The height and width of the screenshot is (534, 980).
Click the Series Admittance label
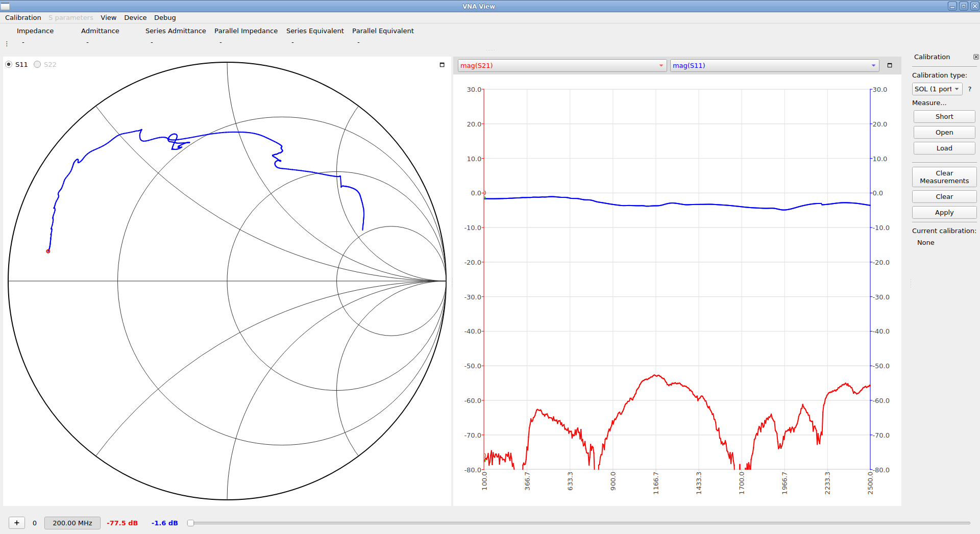click(176, 31)
